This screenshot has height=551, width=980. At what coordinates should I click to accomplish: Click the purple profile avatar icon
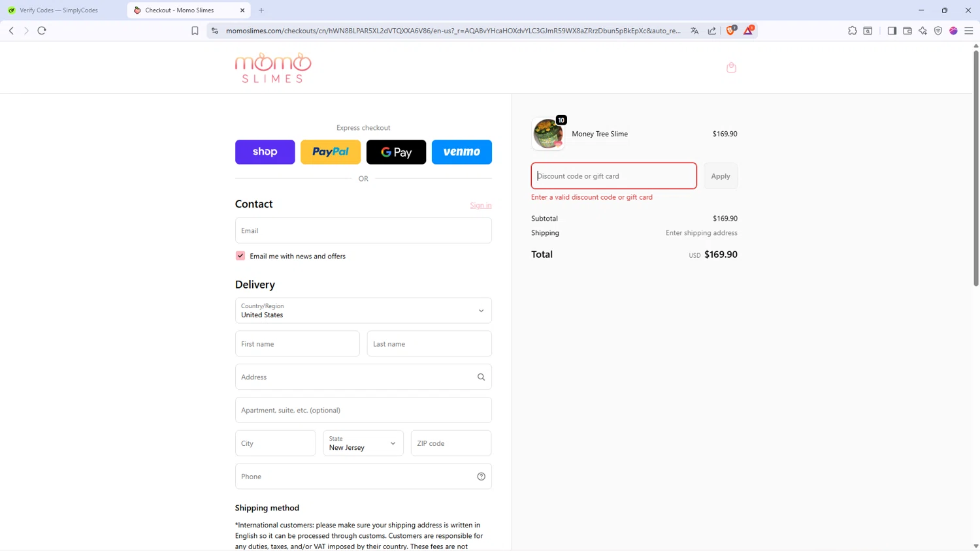point(953,31)
